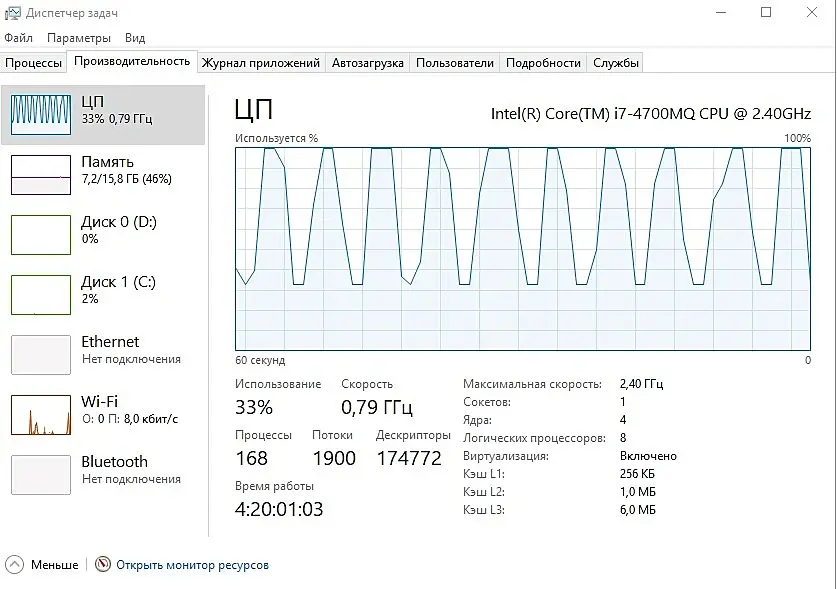This screenshot has height=589, width=837.
Task: Collapse view with the Меньше arrow
Action: click(x=14, y=564)
